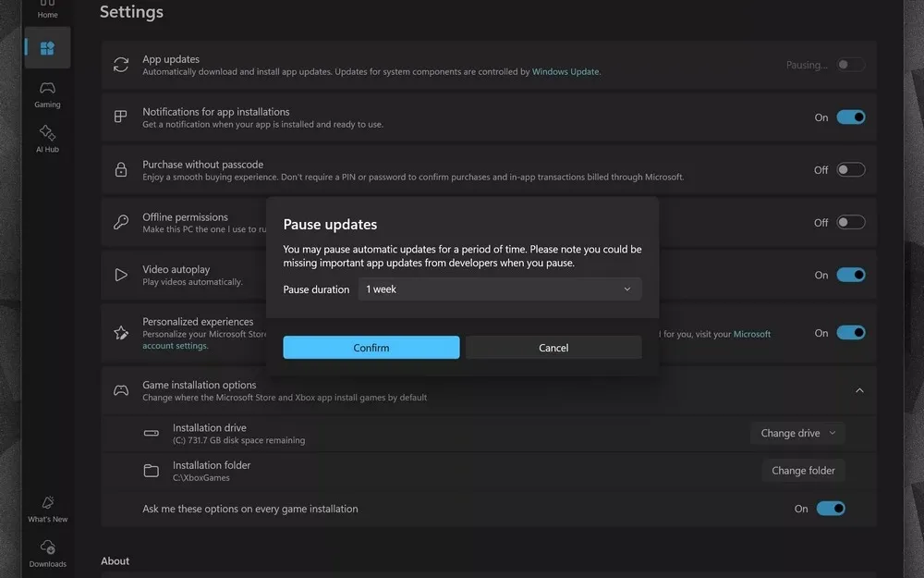The image size is (924, 578).
Task: Open the Gaming section
Action: click(x=47, y=93)
